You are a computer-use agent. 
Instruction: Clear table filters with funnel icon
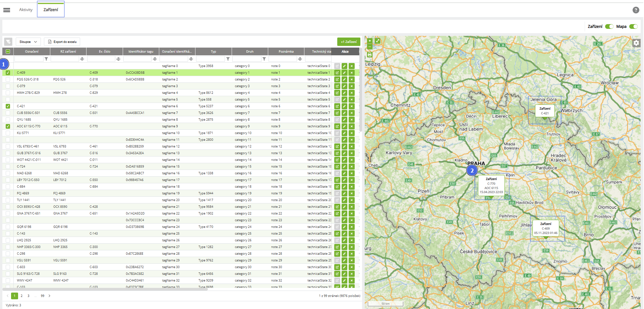8,42
